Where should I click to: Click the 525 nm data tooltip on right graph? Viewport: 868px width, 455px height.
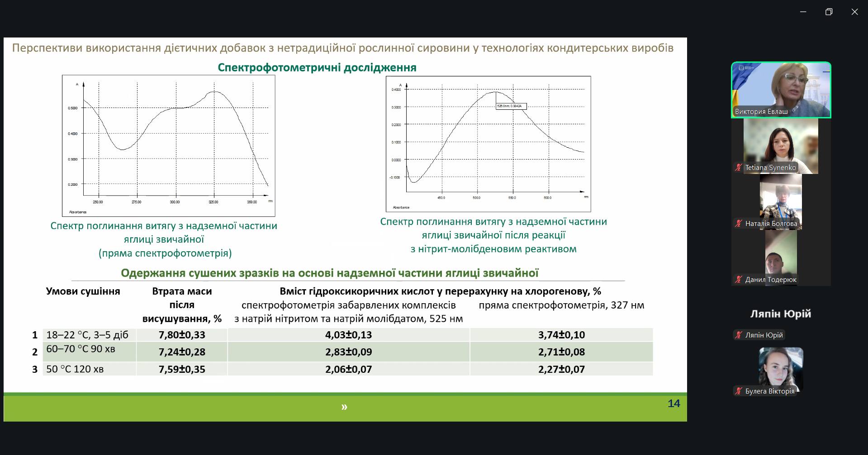pyautogui.click(x=511, y=106)
